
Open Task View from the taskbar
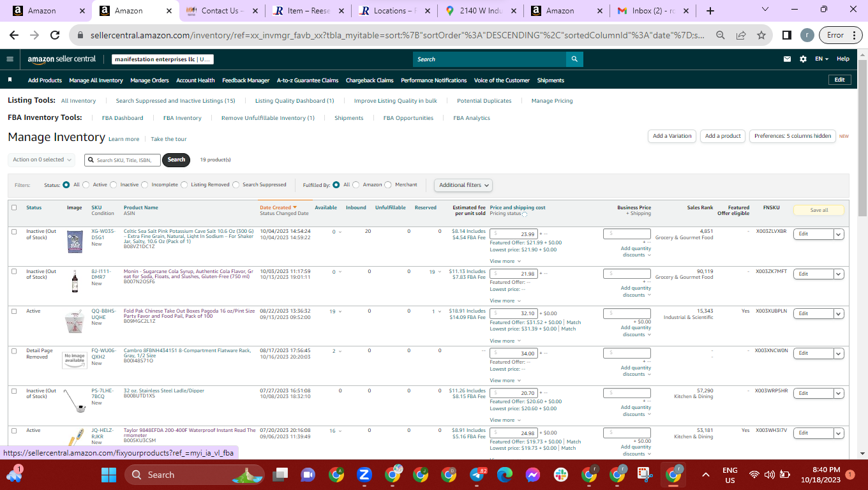pos(280,475)
